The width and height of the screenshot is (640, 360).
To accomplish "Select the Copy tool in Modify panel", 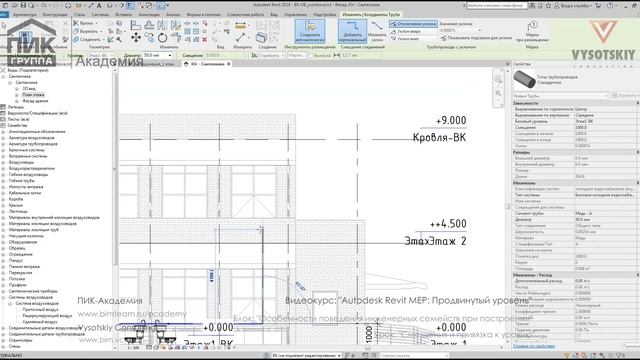I will click(x=149, y=38).
